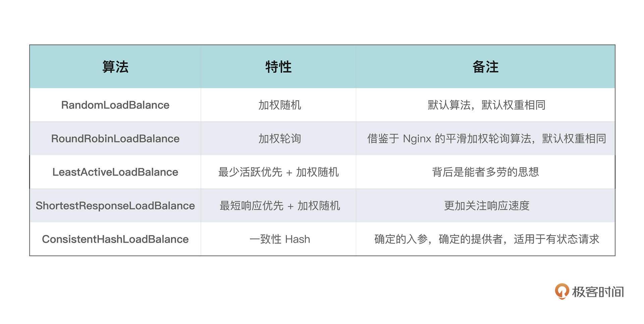Viewport: 644px width, 324px height.
Task: Click the 特性 column header
Action: [x=278, y=67]
